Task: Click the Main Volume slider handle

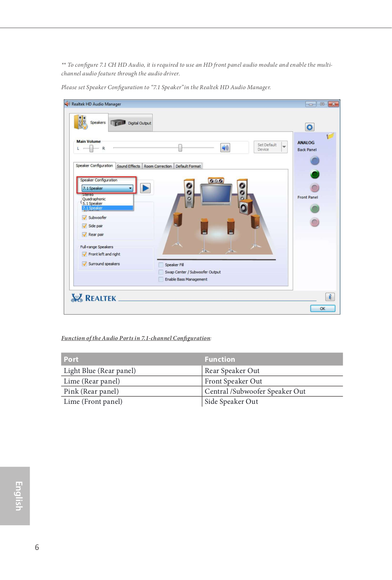Action: (180, 148)
